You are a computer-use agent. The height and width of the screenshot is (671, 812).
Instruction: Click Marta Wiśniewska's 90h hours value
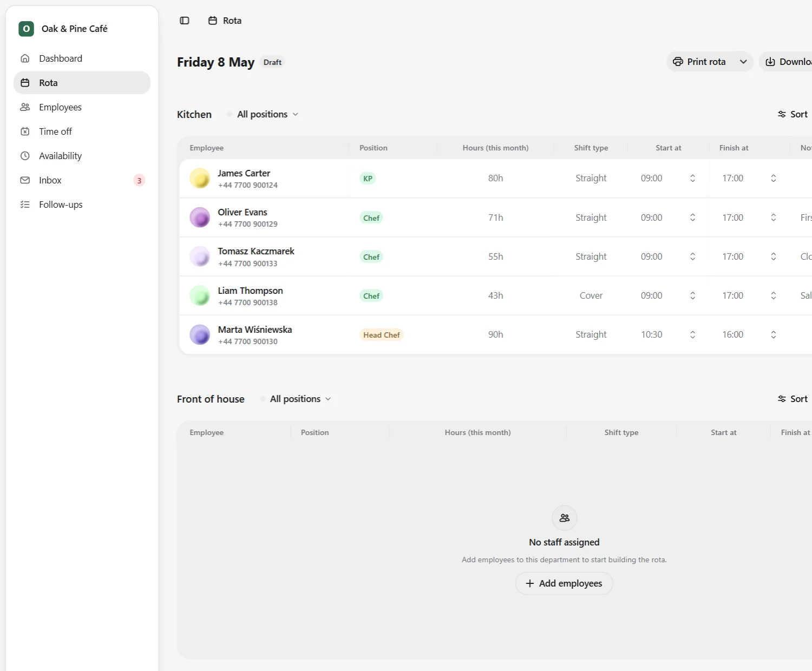point(495,334)
